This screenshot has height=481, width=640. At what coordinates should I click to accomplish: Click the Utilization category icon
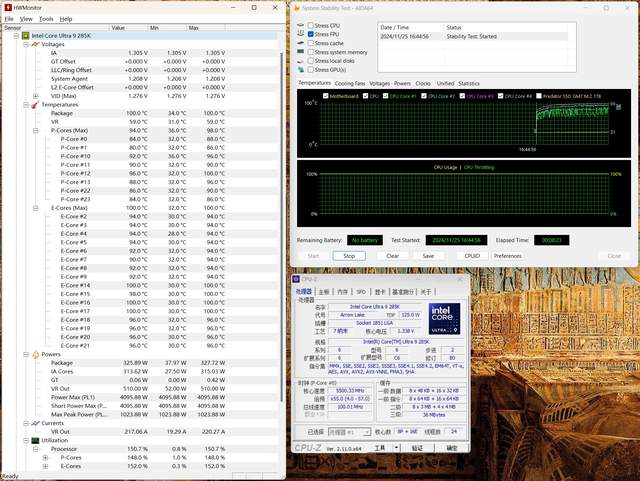[36, 440]
